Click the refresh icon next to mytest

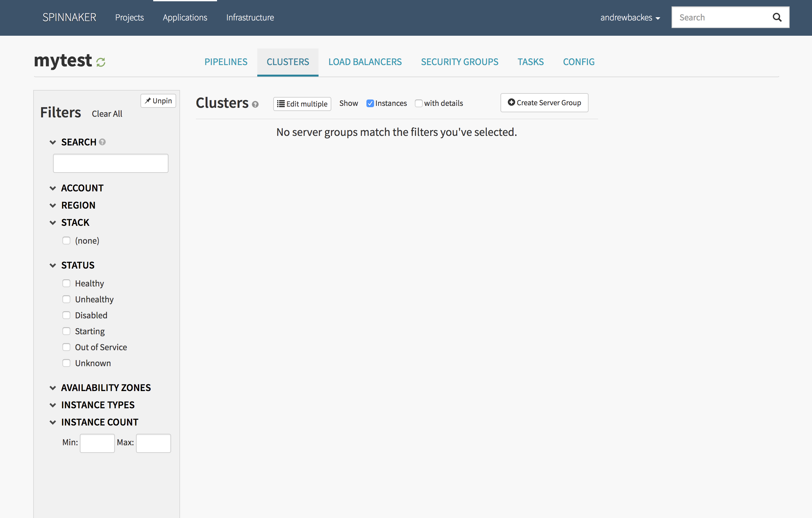[x=101, y=62]
